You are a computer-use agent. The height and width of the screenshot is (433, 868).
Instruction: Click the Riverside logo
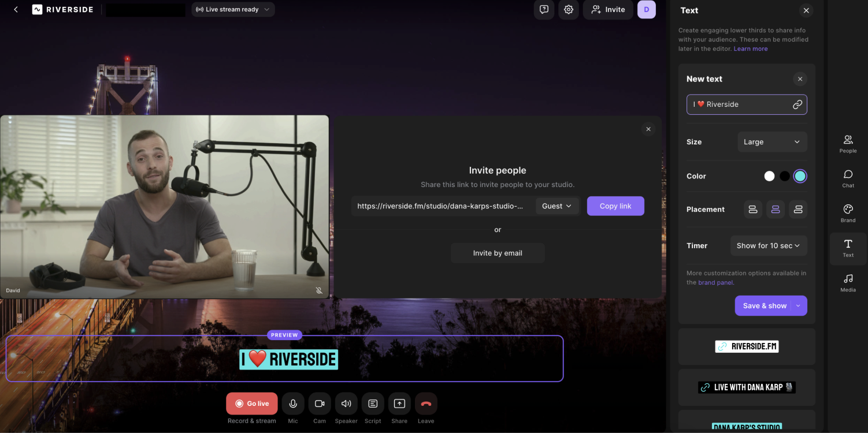click(x=63, y=9)
